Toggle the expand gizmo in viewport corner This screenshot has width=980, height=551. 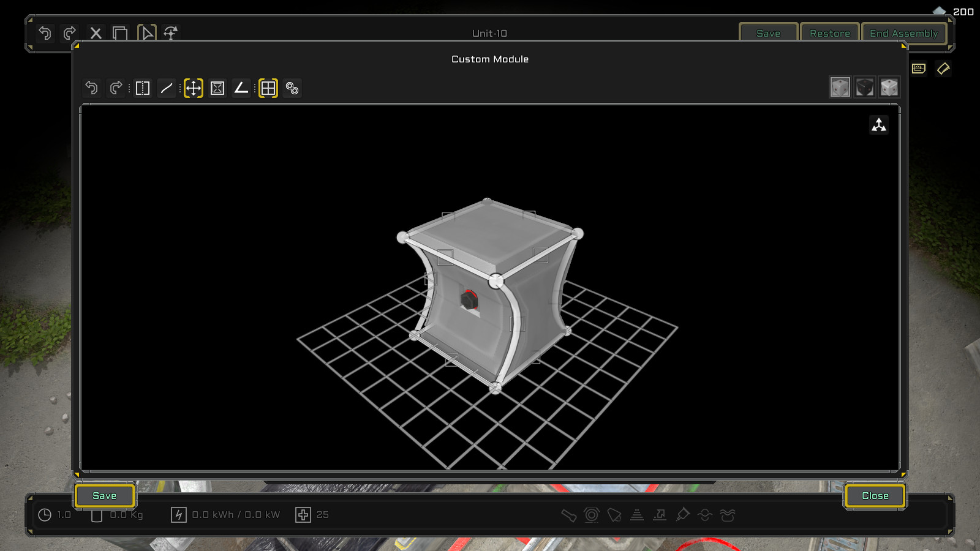[x=880, y=124]
